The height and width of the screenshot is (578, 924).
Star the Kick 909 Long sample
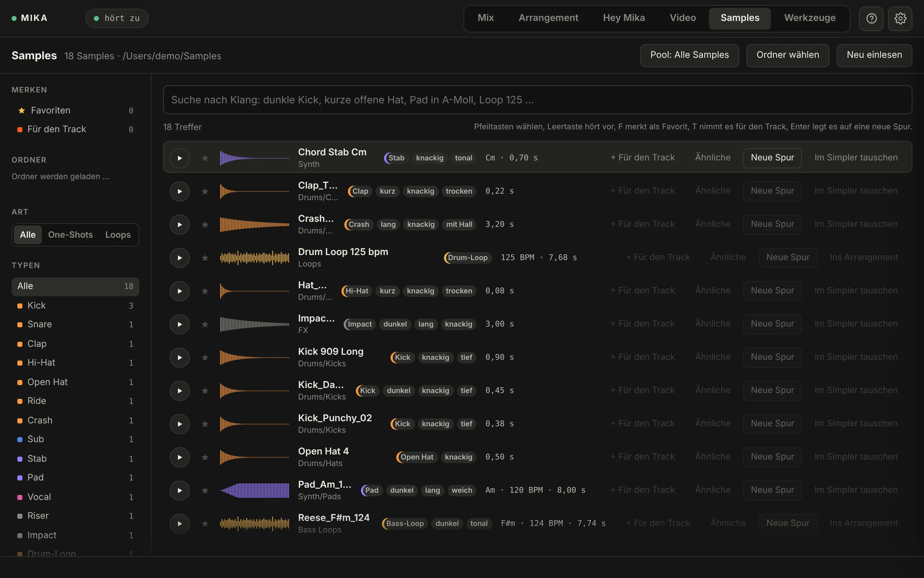(205, 357)
